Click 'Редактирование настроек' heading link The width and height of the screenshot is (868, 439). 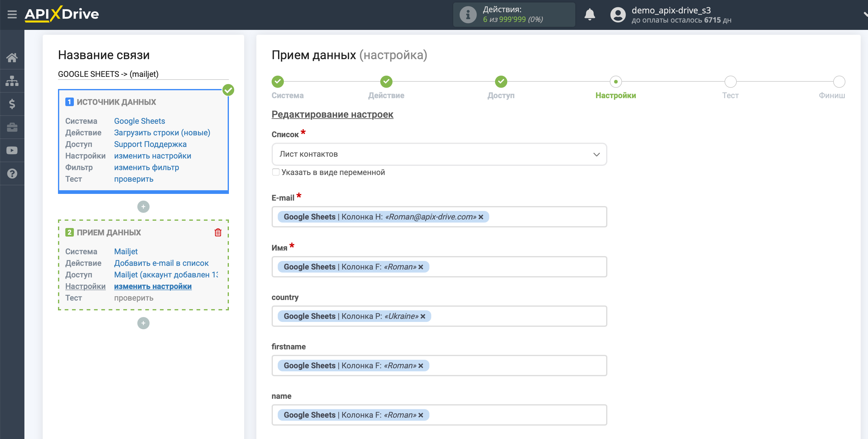click(x=332, y=114)
